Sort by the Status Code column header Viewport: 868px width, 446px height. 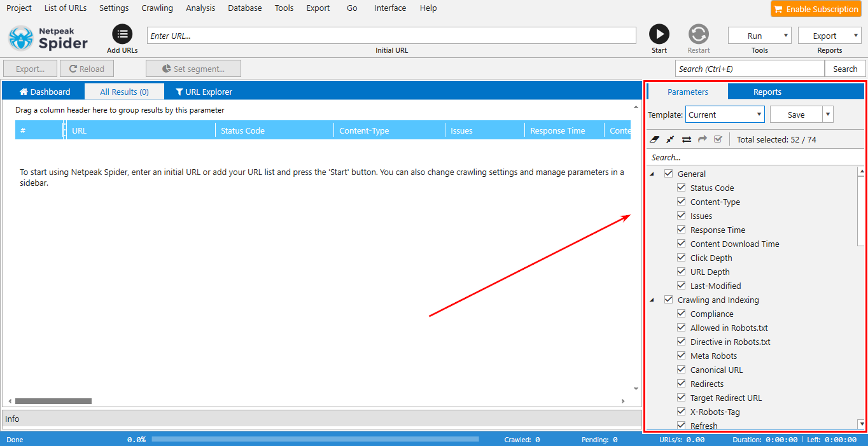[x=274, y=130]
